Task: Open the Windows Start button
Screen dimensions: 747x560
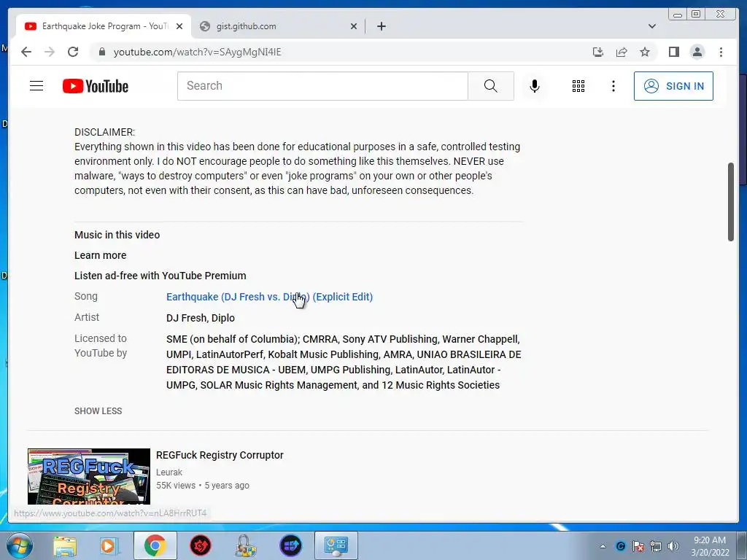Action: [x=18, y=545]
